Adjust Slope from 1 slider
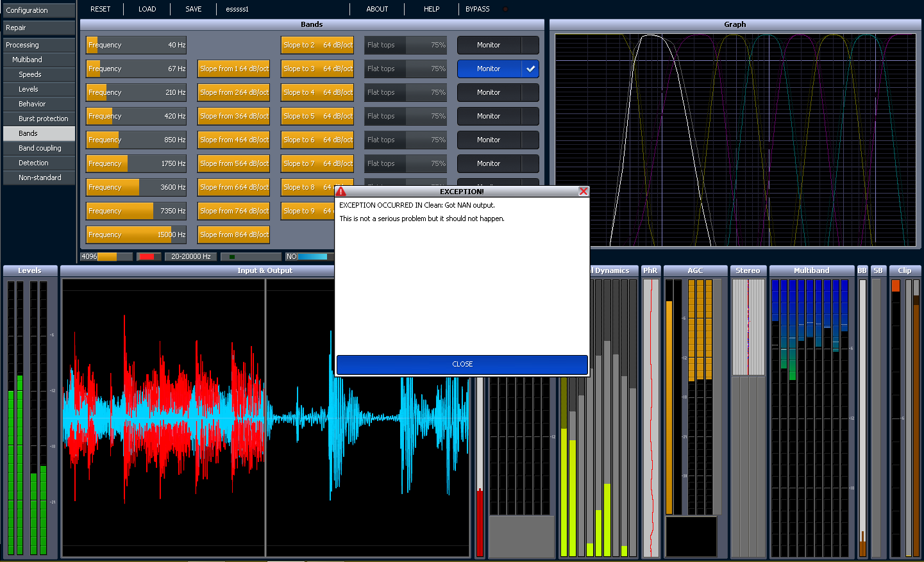 [x=233, y=69]
